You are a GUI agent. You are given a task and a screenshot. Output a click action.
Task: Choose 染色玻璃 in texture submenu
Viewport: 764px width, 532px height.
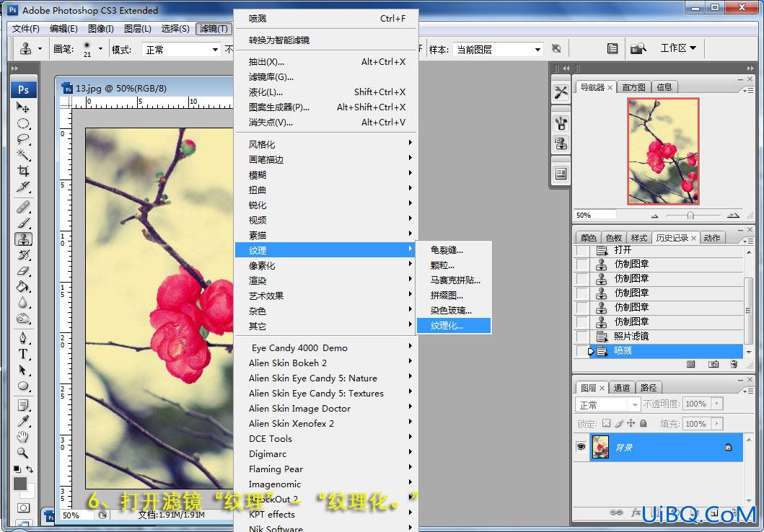454,311
